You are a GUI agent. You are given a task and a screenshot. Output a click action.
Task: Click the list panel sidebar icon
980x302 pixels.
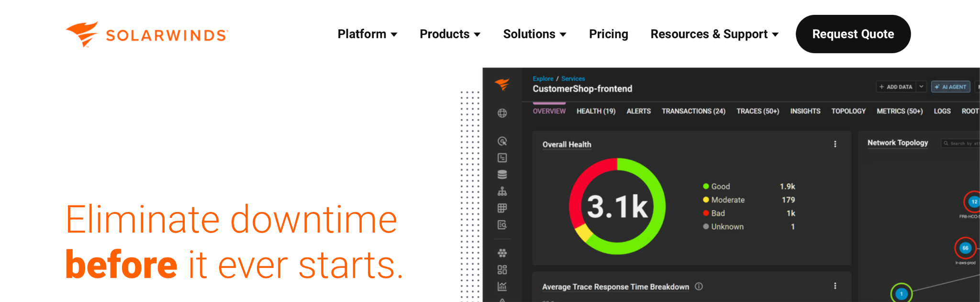coord(502,158)
